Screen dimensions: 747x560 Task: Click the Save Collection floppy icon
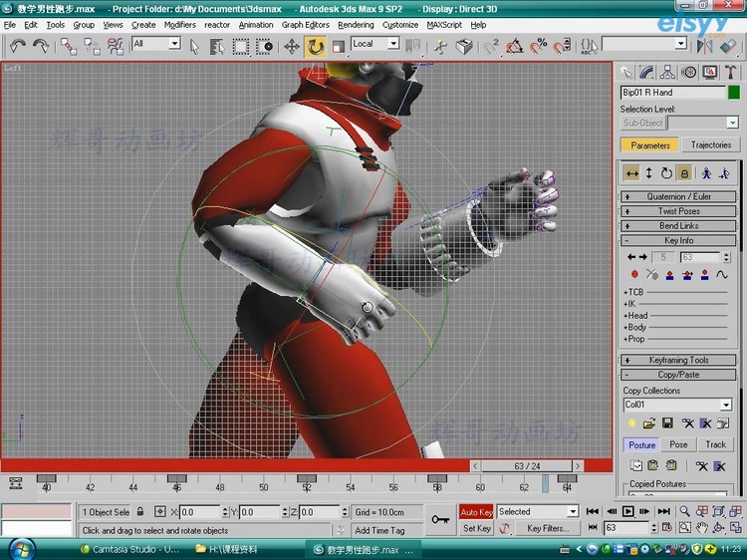coord(667,423)
